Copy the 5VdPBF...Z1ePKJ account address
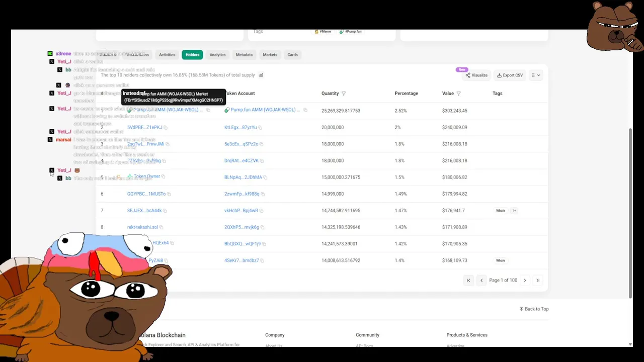Viewport: 644px width, 362px height. pyautogui.click(x=166, y=128)
